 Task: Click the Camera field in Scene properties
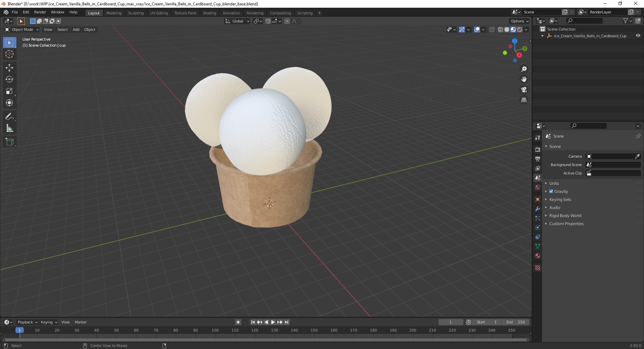[x=613, y=156]
